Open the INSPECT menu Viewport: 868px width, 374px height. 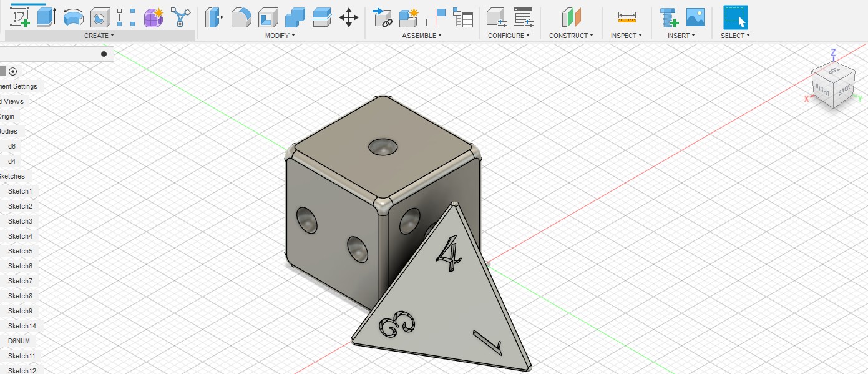(x=627, y=36)
